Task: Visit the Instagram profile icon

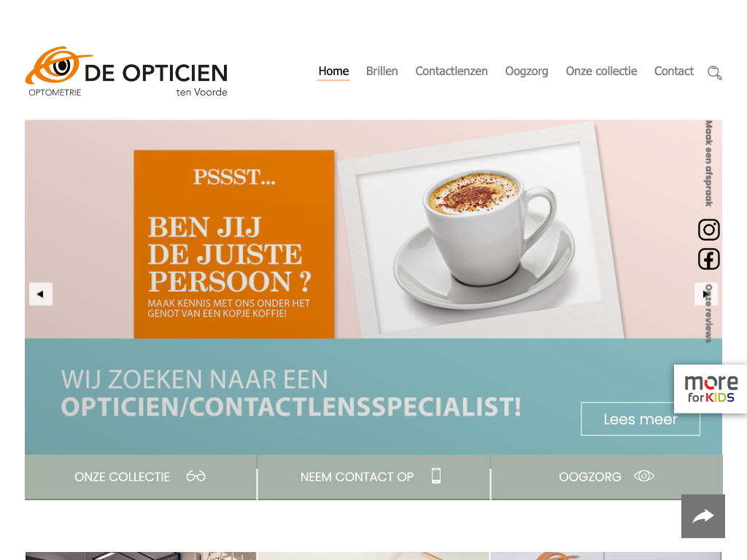Action: click(x=708, y=230)
